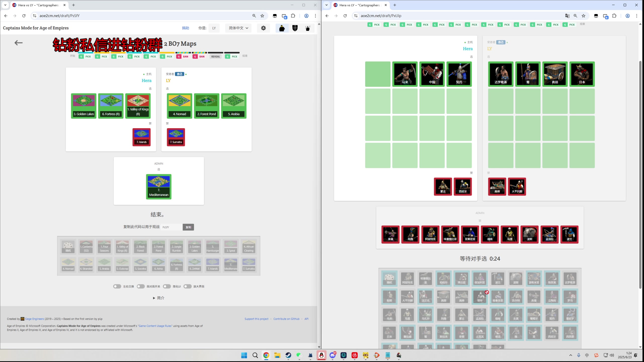Open tab search dropdown in right Chrome window

coord(327,5)
